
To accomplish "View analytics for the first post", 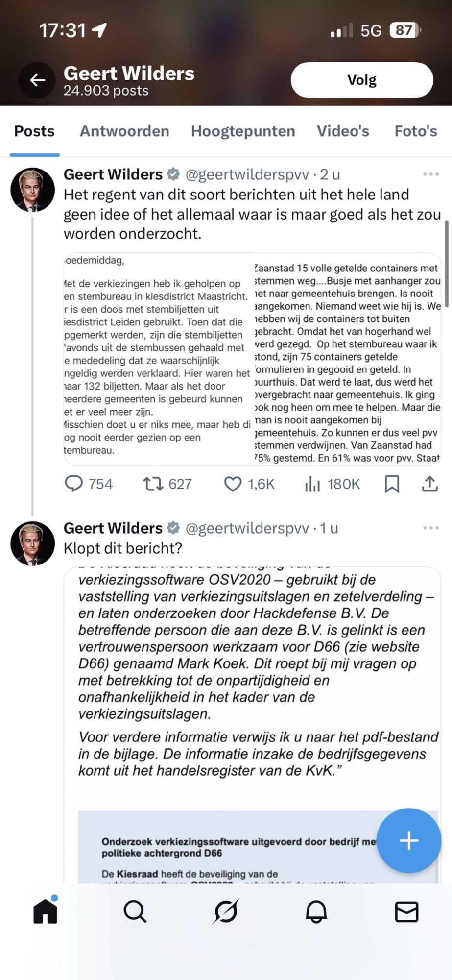I will (x=312, y=484).
